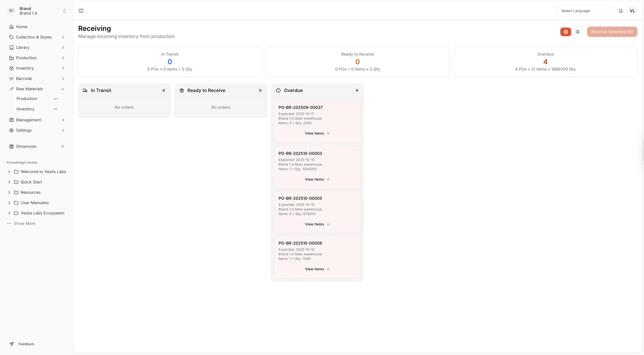
Task: Click the Barcode scanner icon
Action: 11,79
